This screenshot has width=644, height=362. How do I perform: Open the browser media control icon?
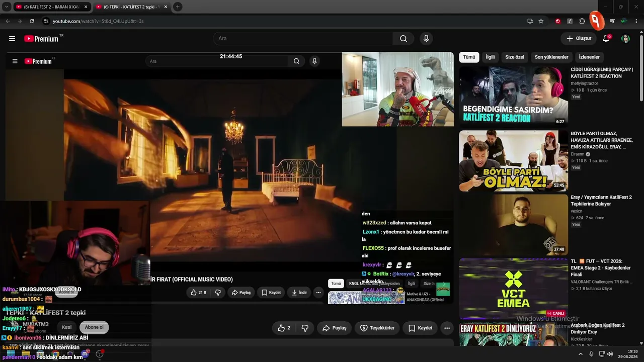[612, 21]
